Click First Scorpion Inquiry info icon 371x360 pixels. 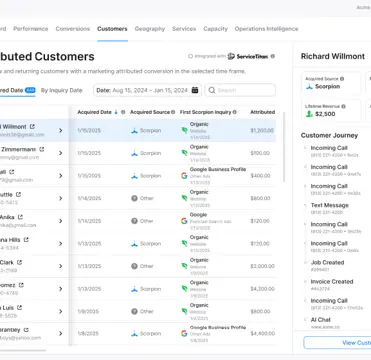click(234, 112)
